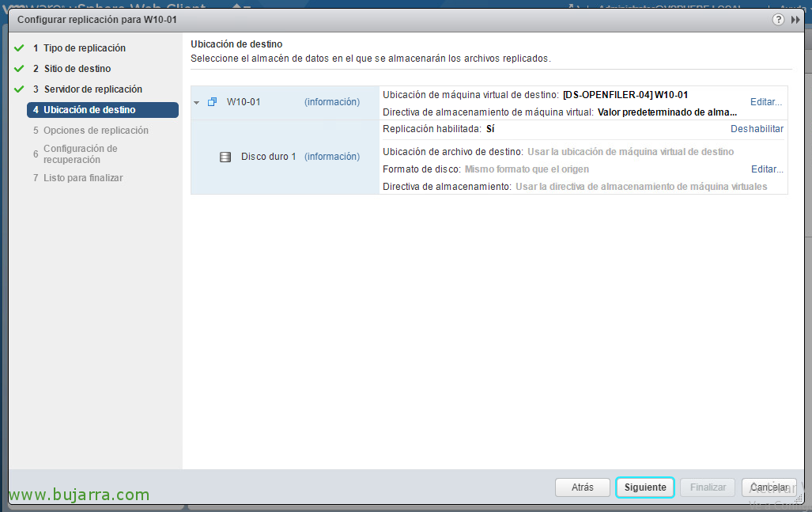Select step 6 Configuración de recuperación
812x512 pixels.
[x=80, y=154]
